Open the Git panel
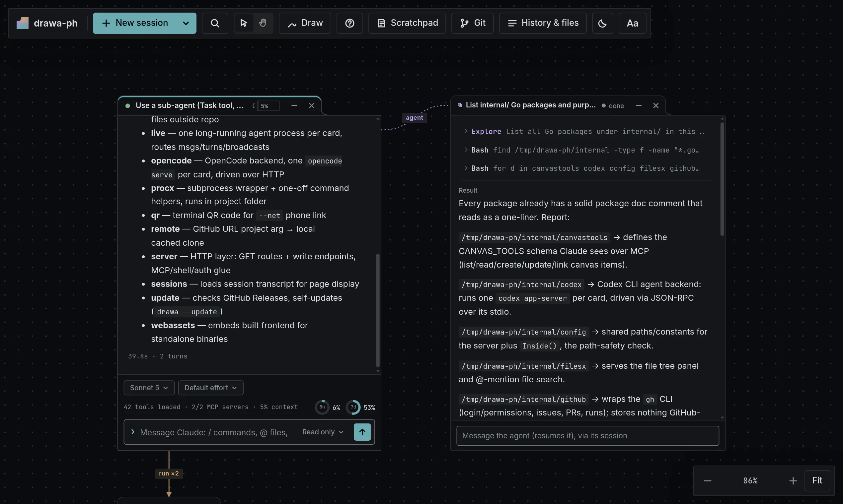This screenshot has height=504, width=843. click(472, 23)
